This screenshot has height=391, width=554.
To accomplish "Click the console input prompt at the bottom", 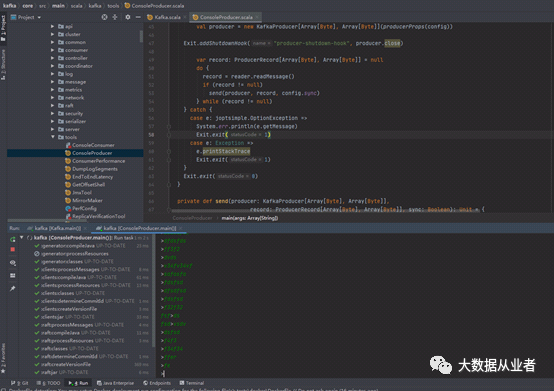I will 163,373.
